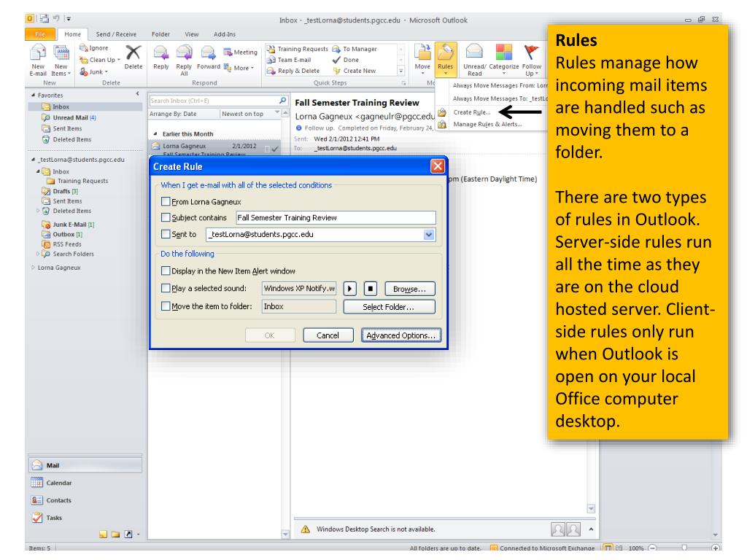This screenshot has width=747, height=560.
Task: Click in the Subject contains text field
Action: tap(336, 217)
